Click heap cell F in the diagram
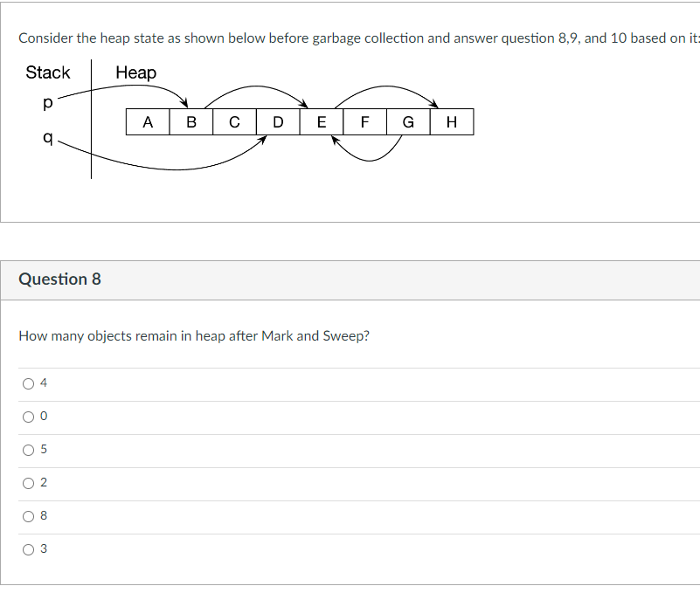 click(x=364, y=121)
